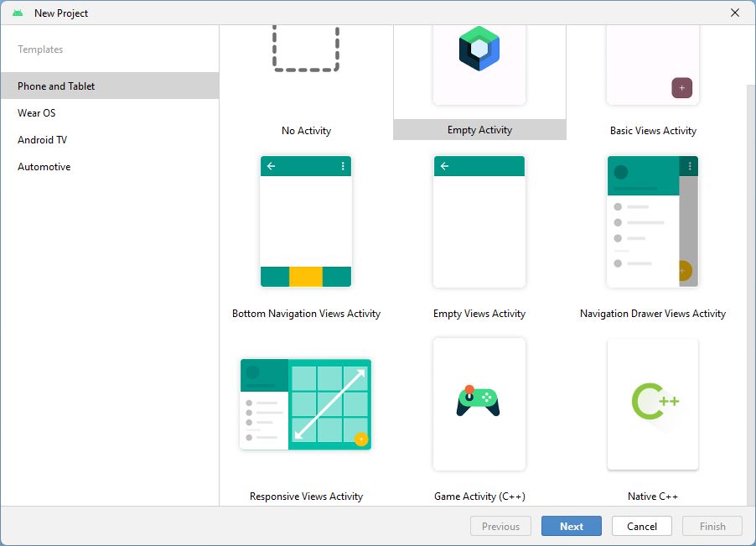
Task: Pick the Responsive Views Activity thumbnail
Action: pyautogui.click(x=306, y=404)
